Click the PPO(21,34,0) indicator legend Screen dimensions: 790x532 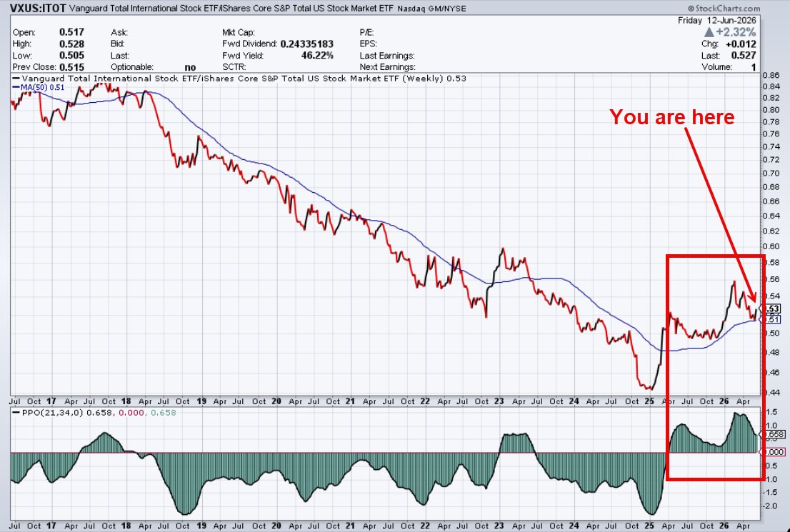[94, 413]
